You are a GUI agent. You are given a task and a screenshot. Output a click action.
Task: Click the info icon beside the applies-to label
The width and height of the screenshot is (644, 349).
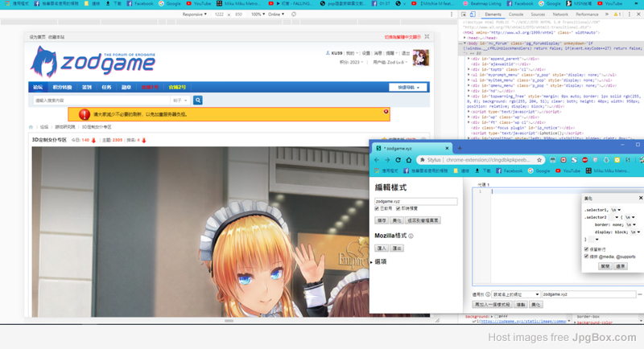pyautogui.click(x=488, y=294)
